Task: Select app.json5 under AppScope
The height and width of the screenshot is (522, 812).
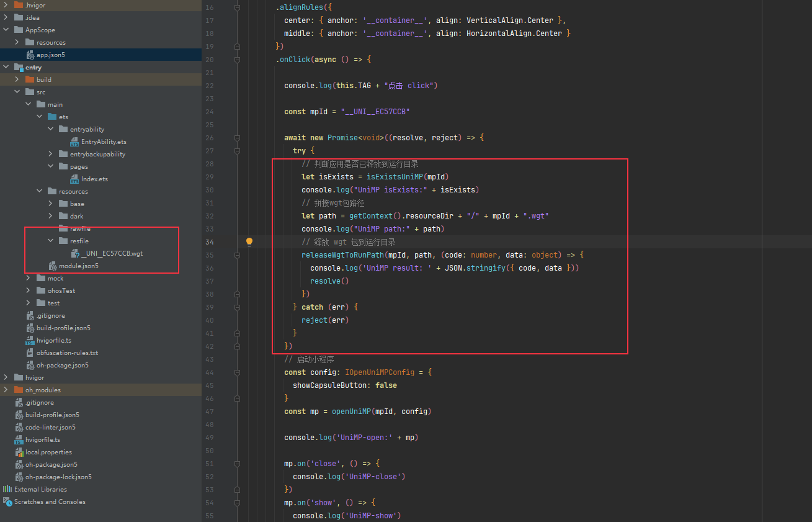Action: 50,55
